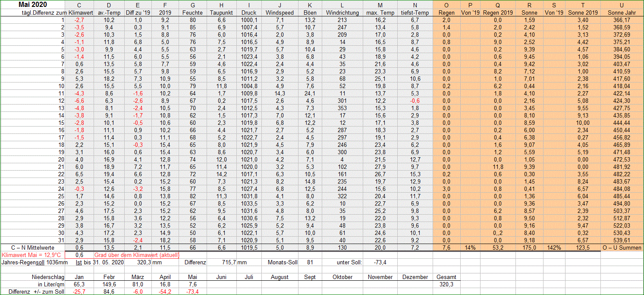Select the 'Taupunkt' header cell
644x295 pixels.
tap(221, 13)
